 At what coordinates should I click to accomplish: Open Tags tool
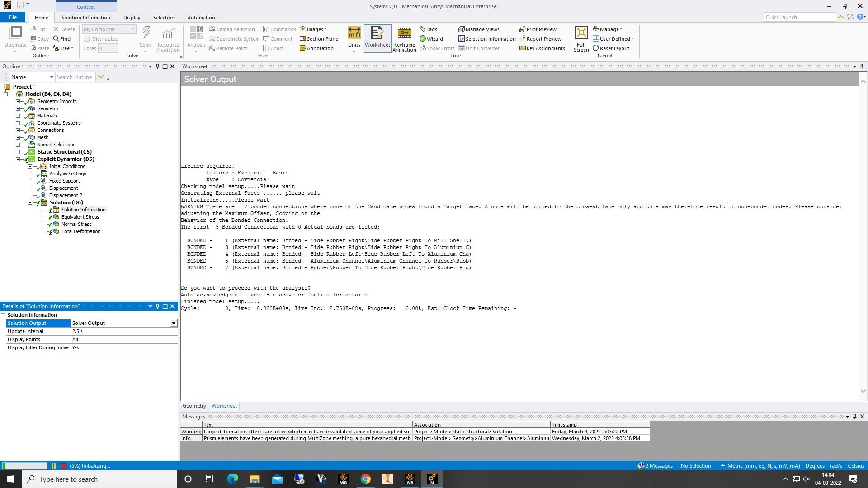[x=428, y=29]
